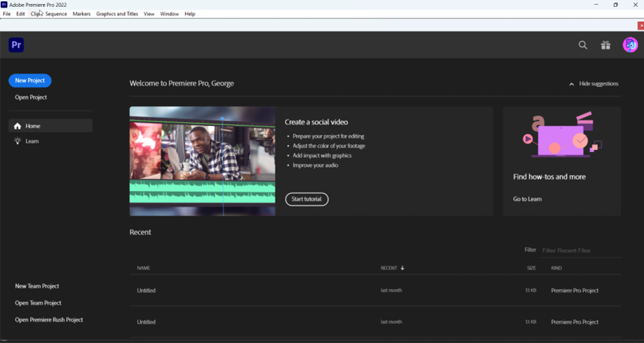Sort by RECENT column header

(x=388, y=268)
